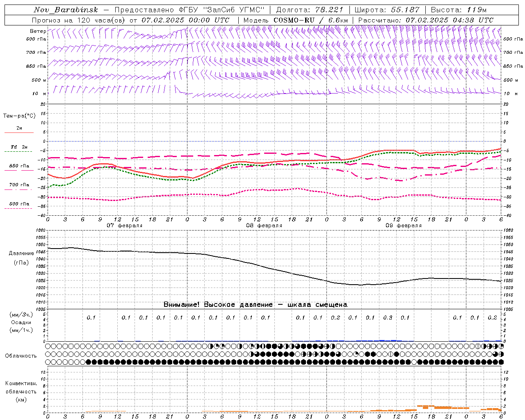525x420 pixels.
Task: Click the Облачность panel label
Action: tap(21, 356)
